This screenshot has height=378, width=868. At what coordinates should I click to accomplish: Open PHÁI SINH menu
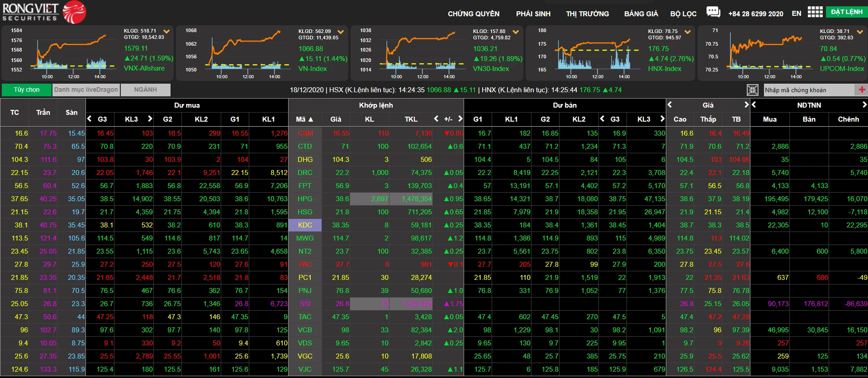[x=533, y=14]
